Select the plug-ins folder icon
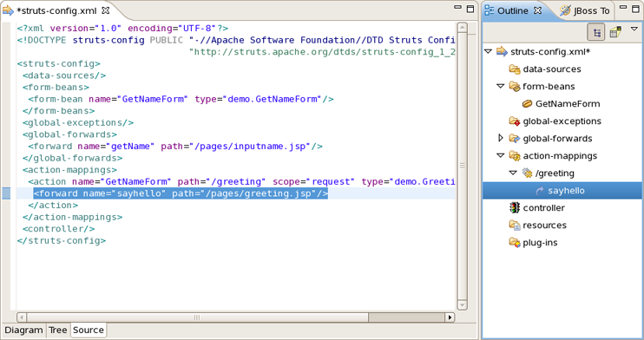The width and height of the screenshot is (644, 340). pos(515,242)
